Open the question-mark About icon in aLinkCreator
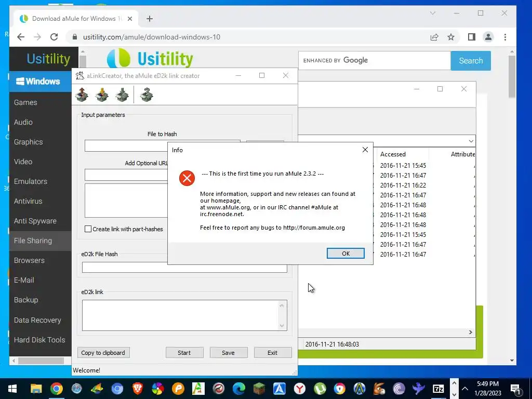532x399 pixels. (147, 95)
